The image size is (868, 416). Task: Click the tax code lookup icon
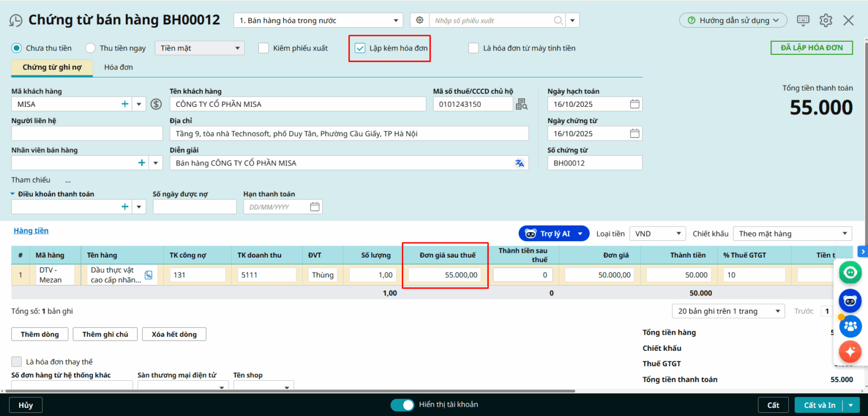521,104
